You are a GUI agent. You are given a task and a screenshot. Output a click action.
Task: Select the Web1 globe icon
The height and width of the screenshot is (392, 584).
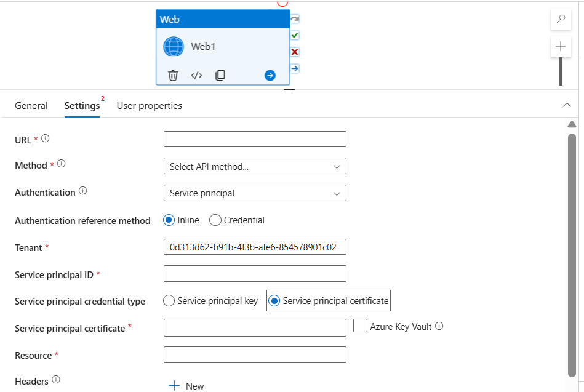coord(174,47)
